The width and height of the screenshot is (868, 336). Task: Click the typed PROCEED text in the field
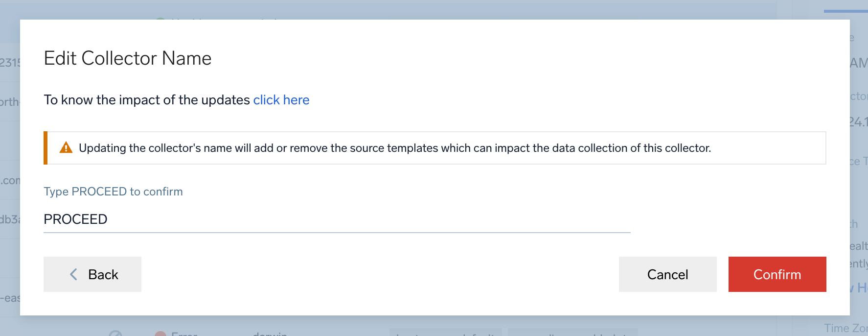click(75, 219)
